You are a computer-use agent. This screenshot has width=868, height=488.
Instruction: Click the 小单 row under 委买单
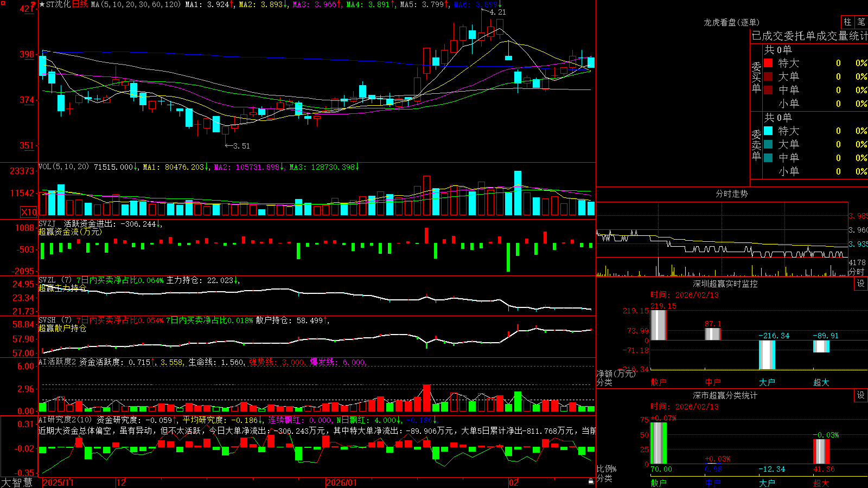click(815, 104)
